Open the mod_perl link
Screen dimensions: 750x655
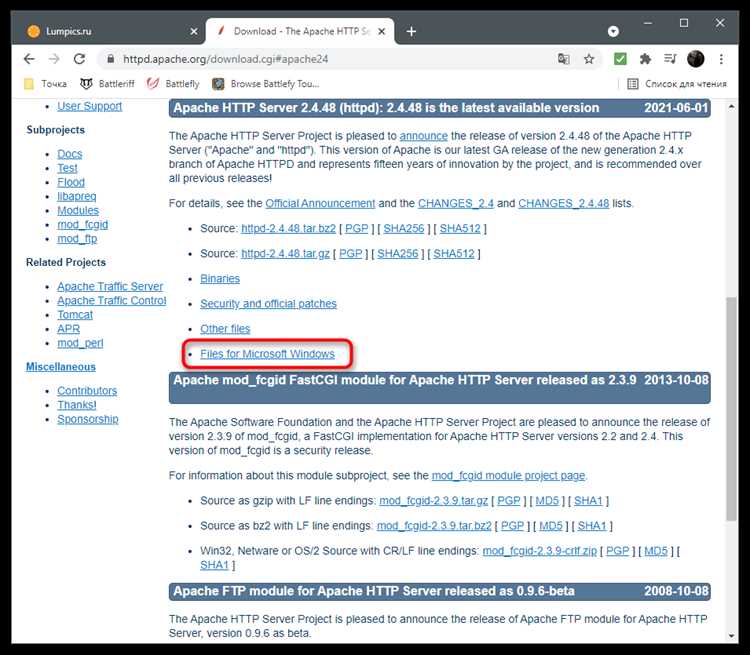pyautogui.click(x=80, y=343)
